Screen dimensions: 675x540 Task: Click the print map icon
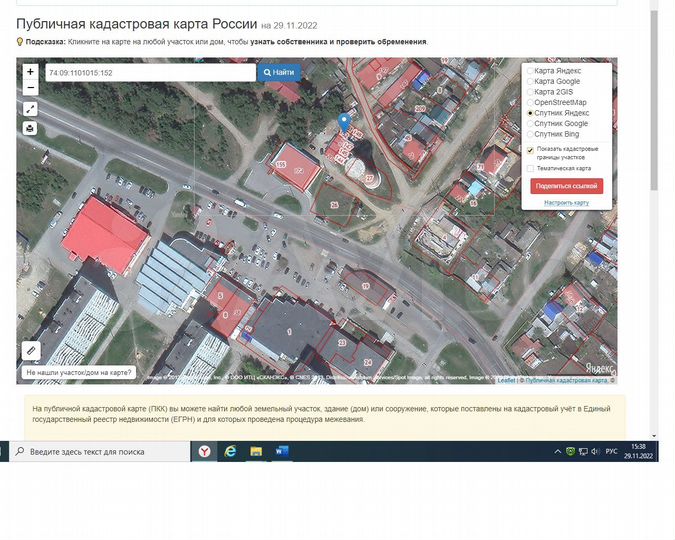click(x=30, y=128)
